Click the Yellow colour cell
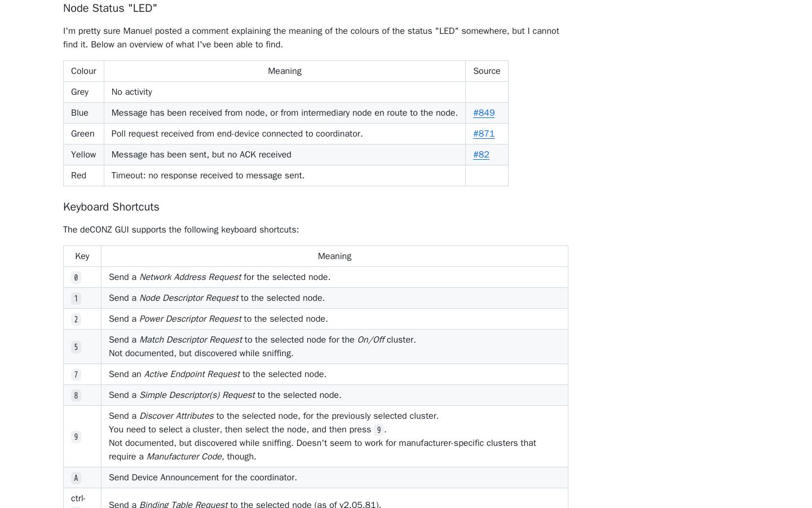 click(83, 155)
